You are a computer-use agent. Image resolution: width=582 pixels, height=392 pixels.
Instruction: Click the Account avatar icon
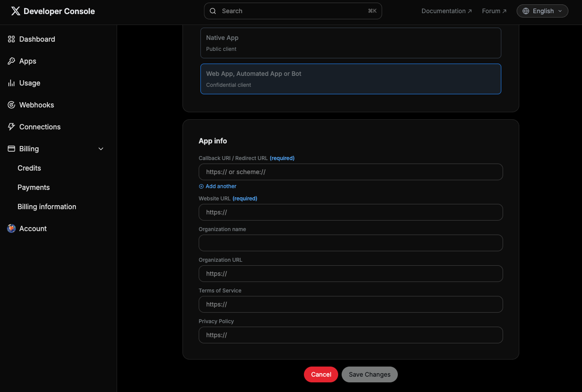(11, 228)
